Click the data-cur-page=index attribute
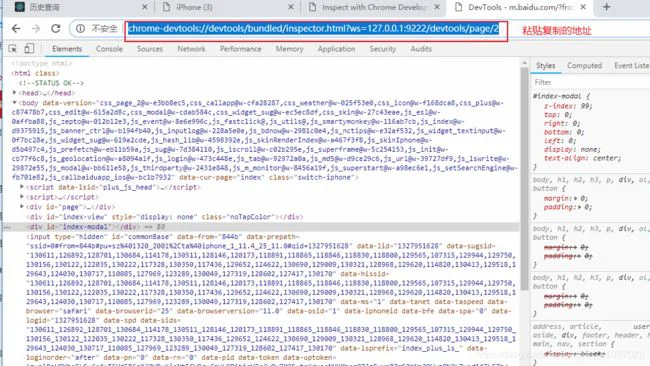 (x=221, y=177)
